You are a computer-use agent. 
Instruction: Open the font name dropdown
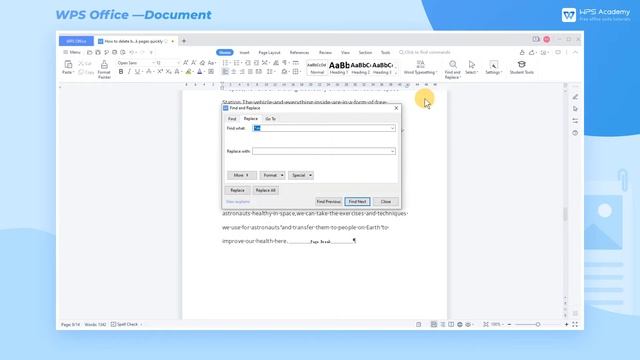153,63
